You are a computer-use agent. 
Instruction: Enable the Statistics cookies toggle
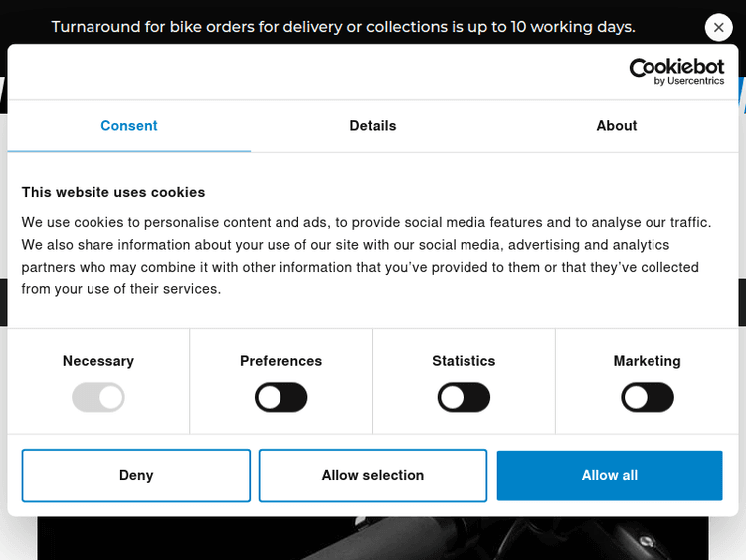(464, 398)
